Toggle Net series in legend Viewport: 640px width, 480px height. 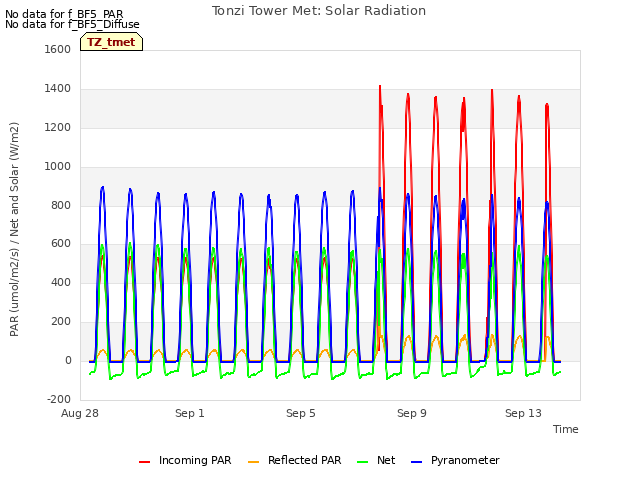click(x=376, y=460)
